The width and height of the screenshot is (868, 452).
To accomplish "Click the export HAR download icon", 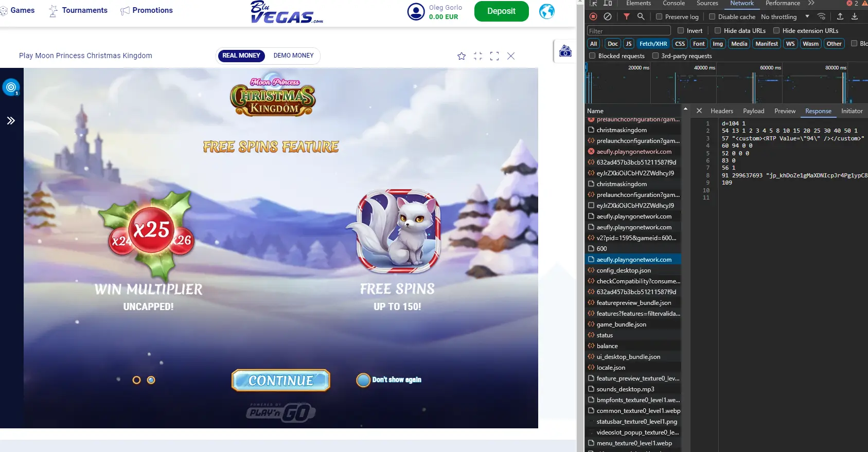I will (855, 16).
